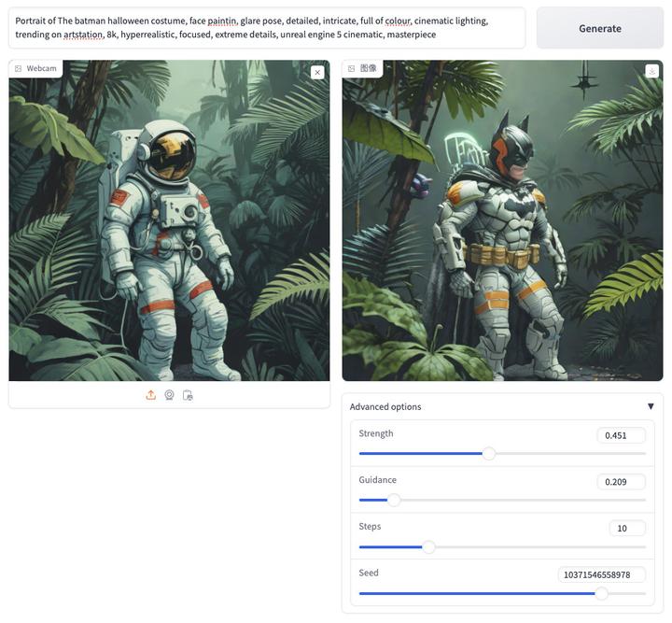Clear the webcam input image with X
Image resolution: width=672 pixels, height=623 pixels.
click(317, 73)
